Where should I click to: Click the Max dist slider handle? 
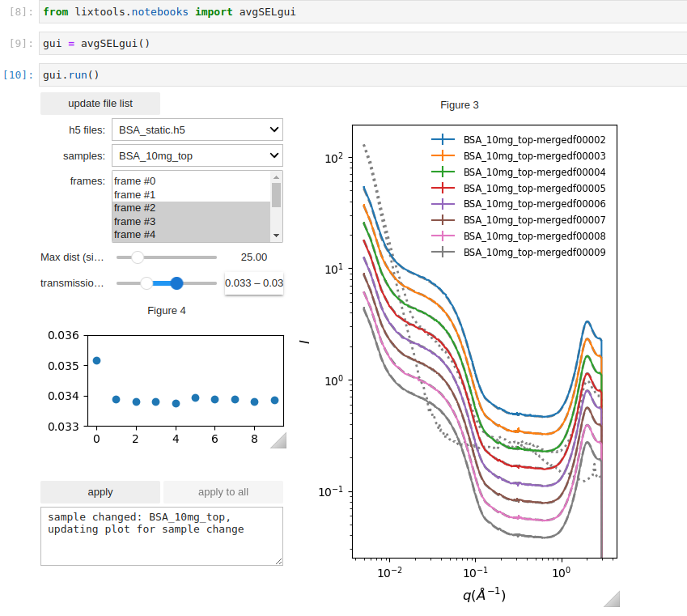(x=138, y=257)
